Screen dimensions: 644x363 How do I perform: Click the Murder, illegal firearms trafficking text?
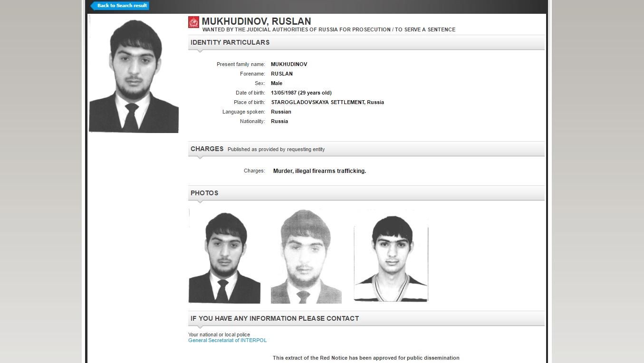tap(319, 171)
